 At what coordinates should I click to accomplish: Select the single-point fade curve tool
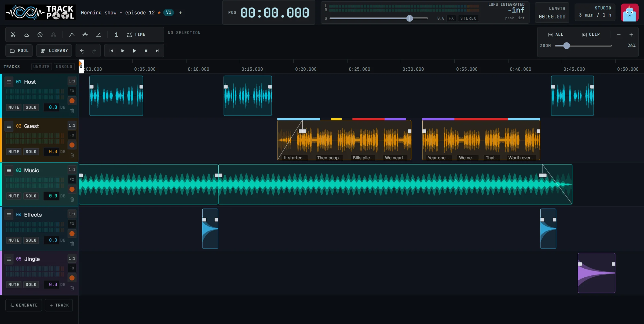pyautogui.click(x=72, y=35)
